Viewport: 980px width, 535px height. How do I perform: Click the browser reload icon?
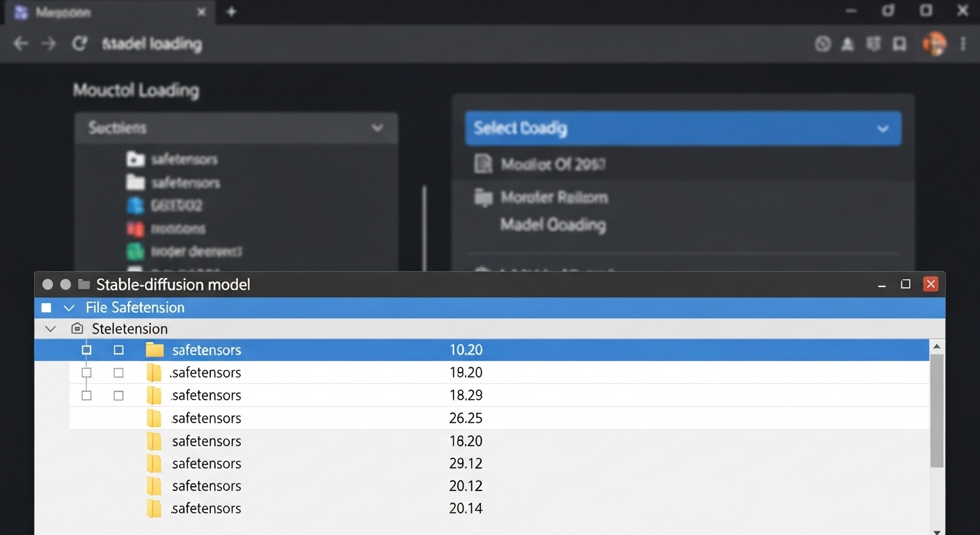pos(79,44)
